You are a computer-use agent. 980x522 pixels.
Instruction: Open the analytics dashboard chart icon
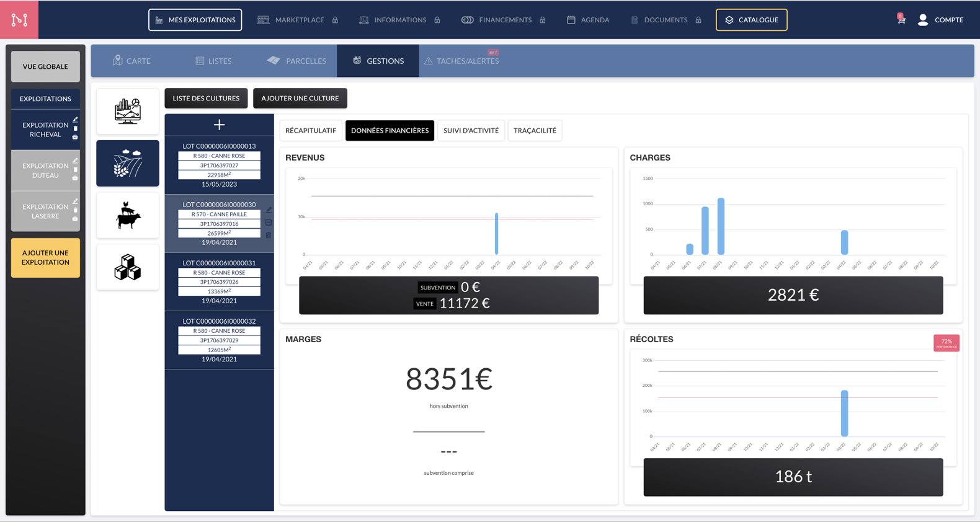pyautogui.click(x=128, y=112)
